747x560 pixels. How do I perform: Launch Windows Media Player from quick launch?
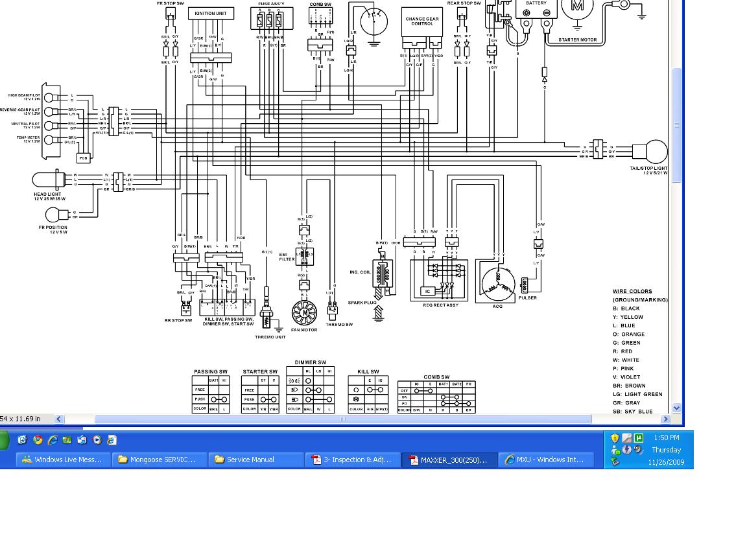(x=97, y=440)
